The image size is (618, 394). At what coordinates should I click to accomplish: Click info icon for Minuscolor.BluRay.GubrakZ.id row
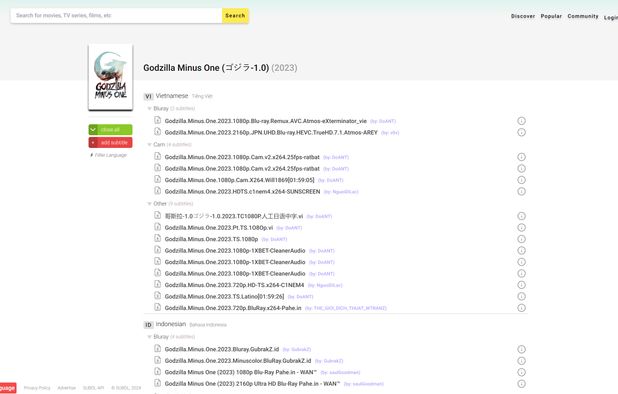coord(521,361)
